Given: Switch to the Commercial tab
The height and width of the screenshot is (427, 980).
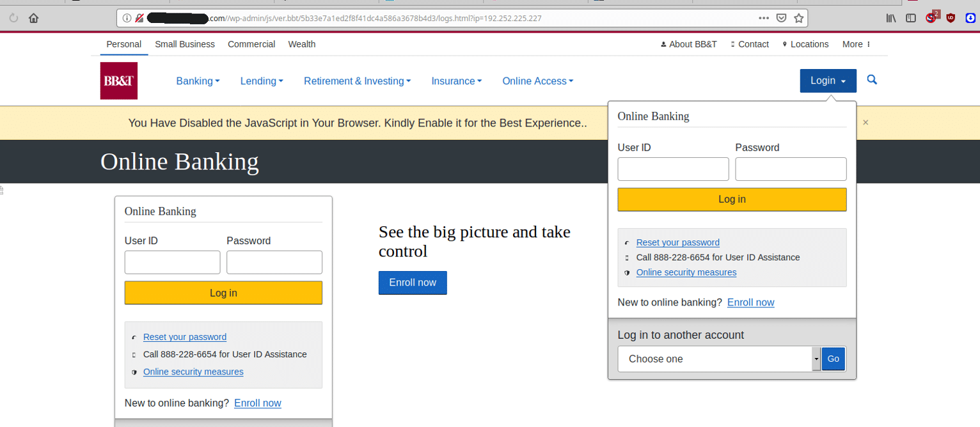Looking at the screenshot, I should tap(251, 44).
